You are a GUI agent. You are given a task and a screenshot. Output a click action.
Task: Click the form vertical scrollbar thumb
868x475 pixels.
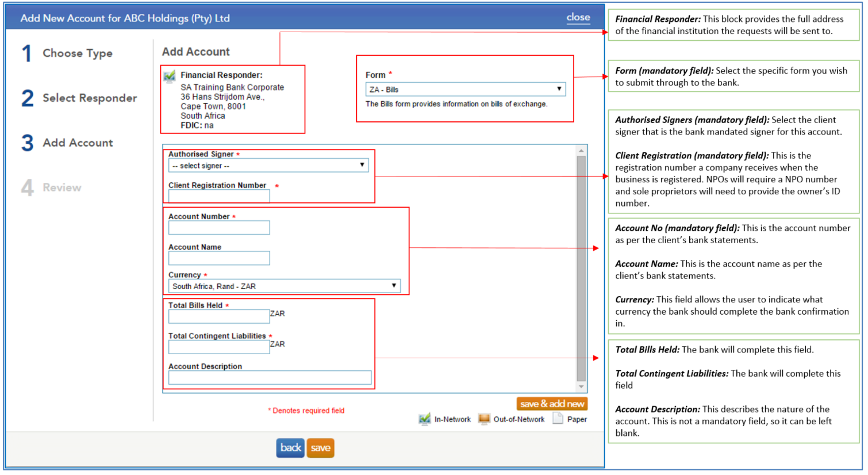pyautogui.click(x=581, y=269)
